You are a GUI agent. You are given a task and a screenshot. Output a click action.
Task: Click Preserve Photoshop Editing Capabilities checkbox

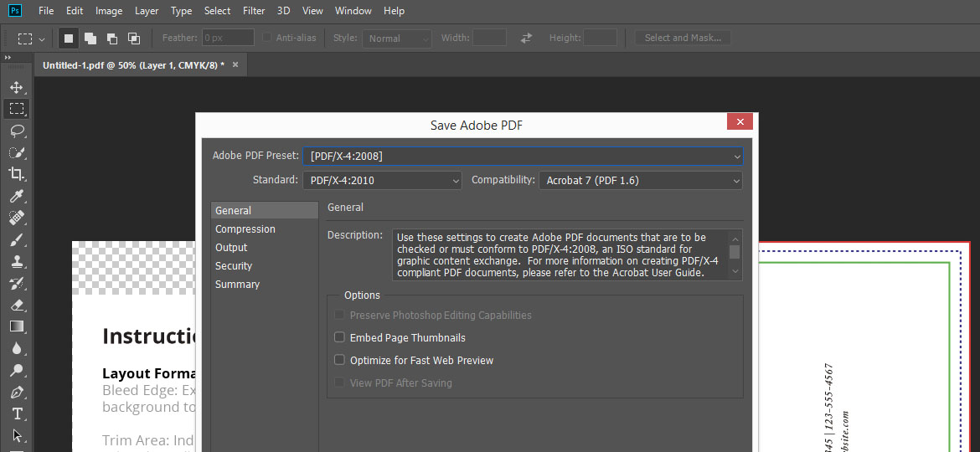tap(339, 315)
